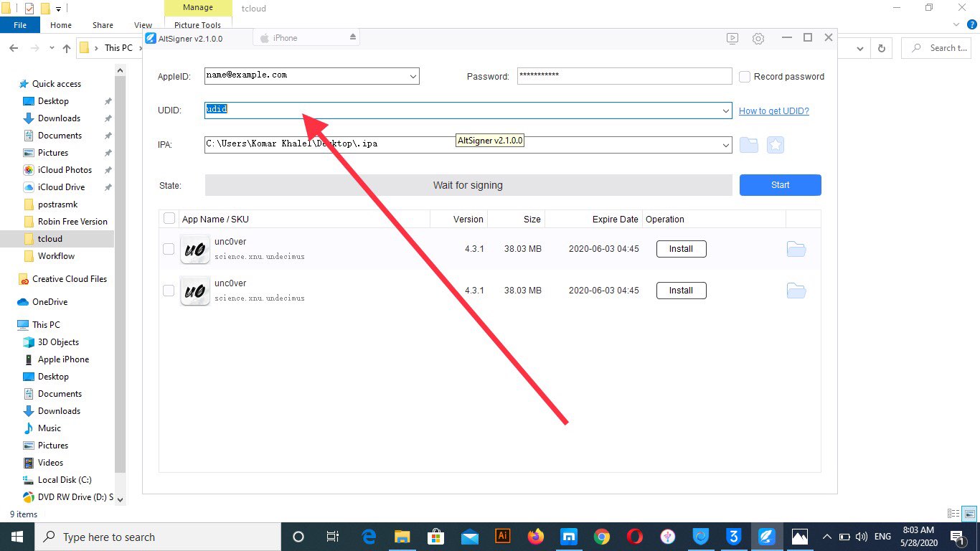
Task: Open Firefox from the taskbar
Action: [x=535, y=537]
